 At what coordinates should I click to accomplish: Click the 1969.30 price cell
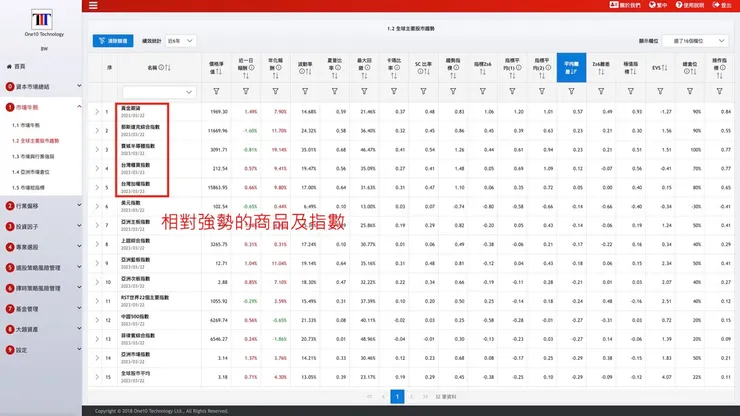[x=218, y=112]
